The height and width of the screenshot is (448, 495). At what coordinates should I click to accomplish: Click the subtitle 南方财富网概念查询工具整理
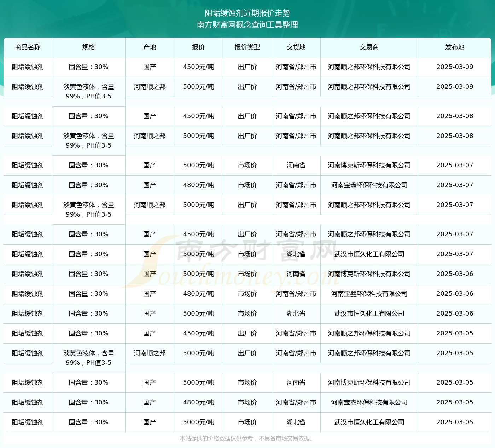click(x=248, y=25)
